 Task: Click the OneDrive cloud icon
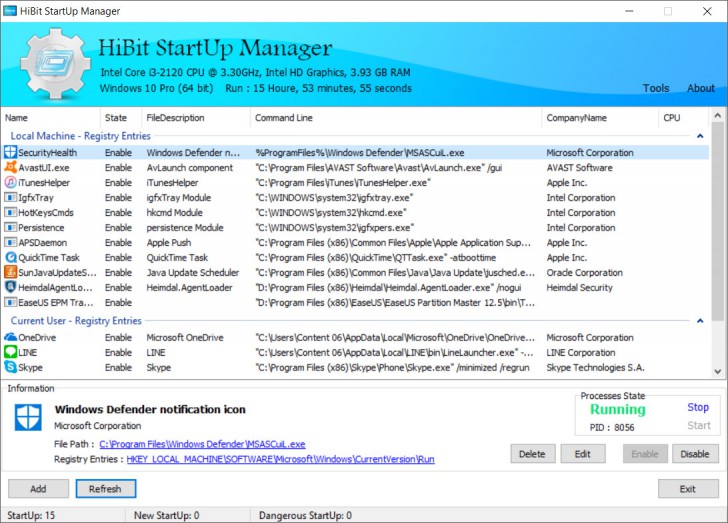tap(10, 337)
